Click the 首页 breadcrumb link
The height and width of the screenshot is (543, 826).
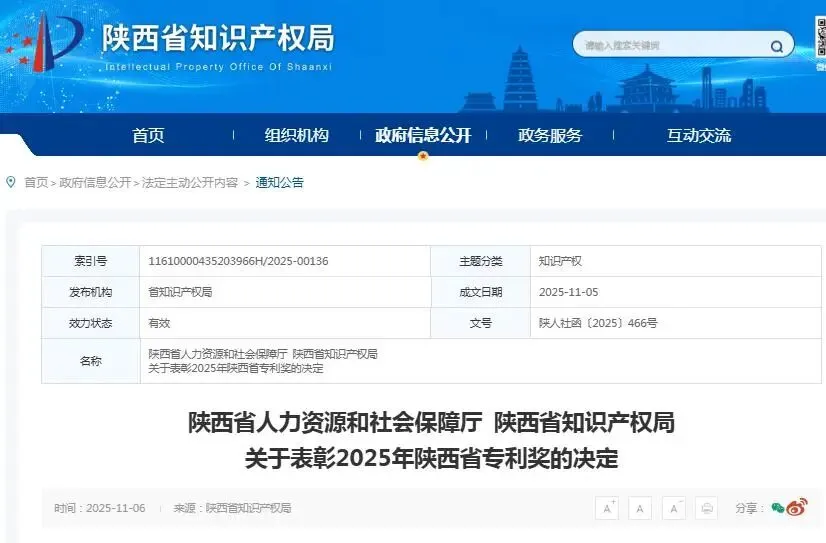coord(36,183)
